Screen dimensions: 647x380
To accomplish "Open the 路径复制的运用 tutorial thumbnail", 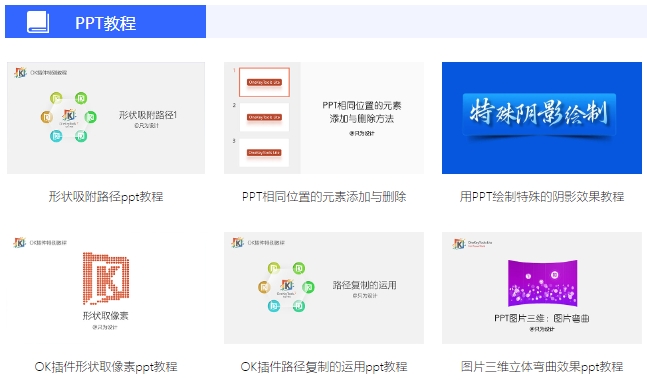I will click(x=324, y=288).
